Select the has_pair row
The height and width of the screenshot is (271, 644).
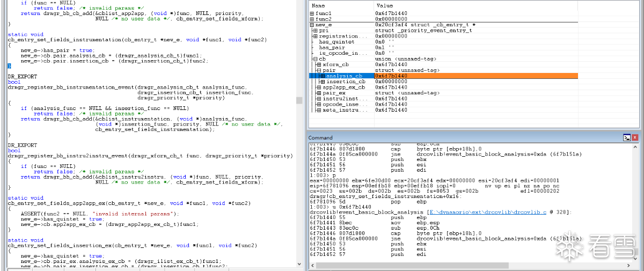pos(443,47)
